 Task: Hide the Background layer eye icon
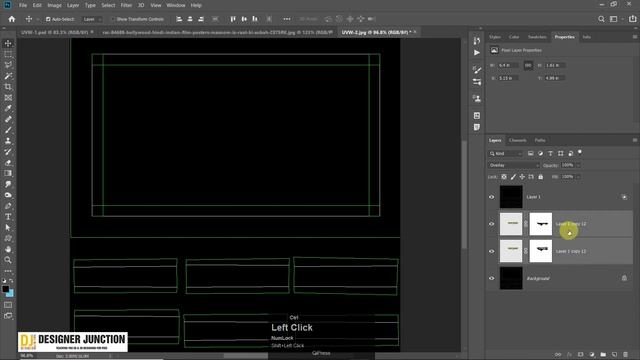click(491, 278)
